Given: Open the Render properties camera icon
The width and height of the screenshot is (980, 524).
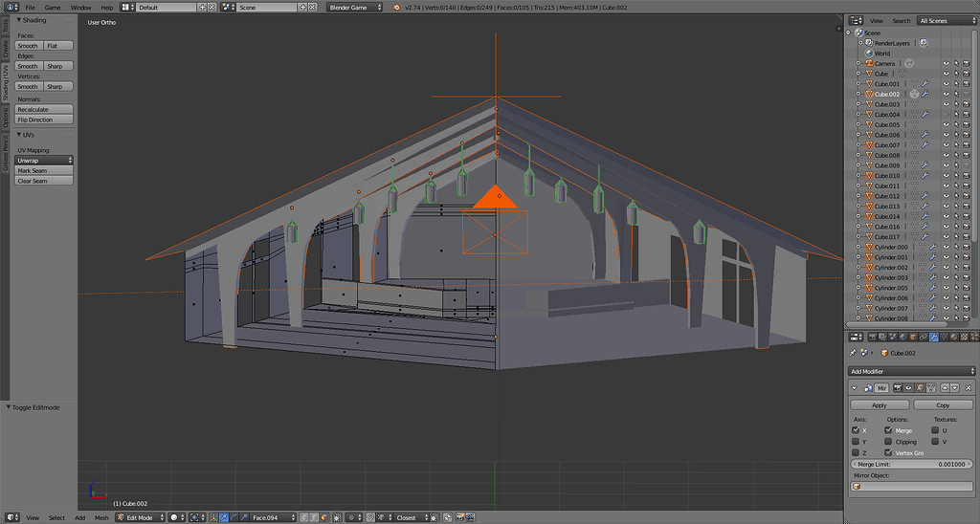Looking at the screenshot, I should (x=873, y=338).
